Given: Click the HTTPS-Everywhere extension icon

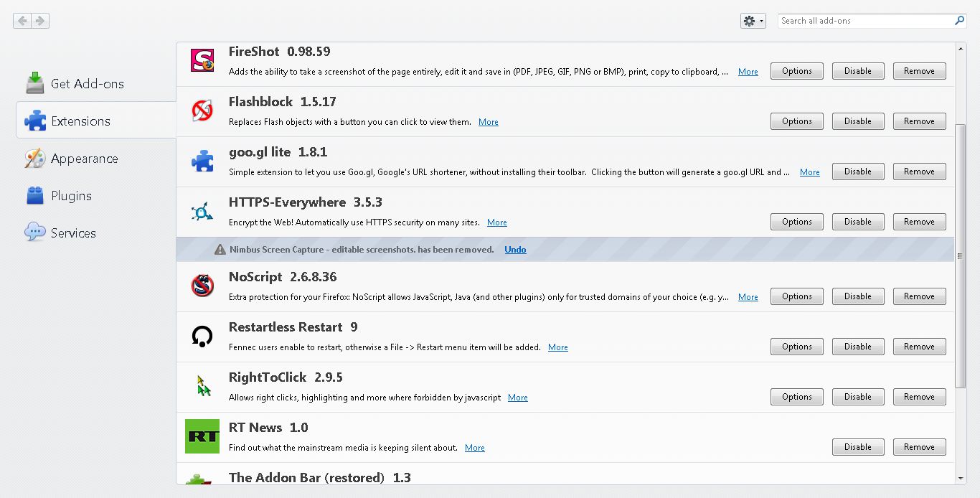Looking at the screenshot, I should (x=202, y=212).
